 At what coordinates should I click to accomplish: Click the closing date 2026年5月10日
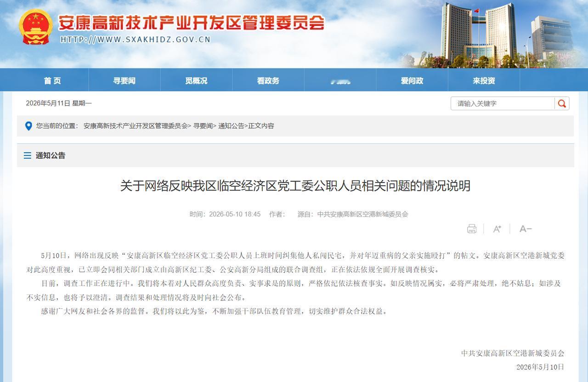point(540,367)
